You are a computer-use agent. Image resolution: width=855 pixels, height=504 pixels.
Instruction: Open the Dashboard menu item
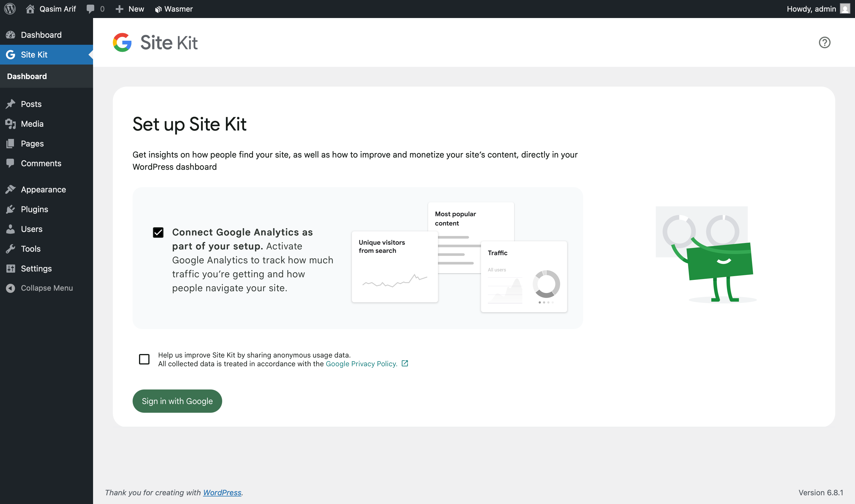coord(47,35)
